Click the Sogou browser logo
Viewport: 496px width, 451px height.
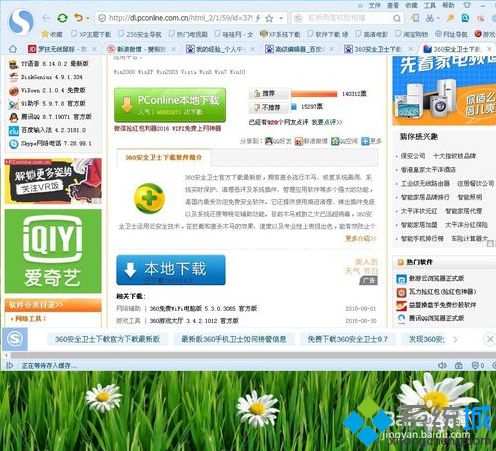tap(21, 22)
